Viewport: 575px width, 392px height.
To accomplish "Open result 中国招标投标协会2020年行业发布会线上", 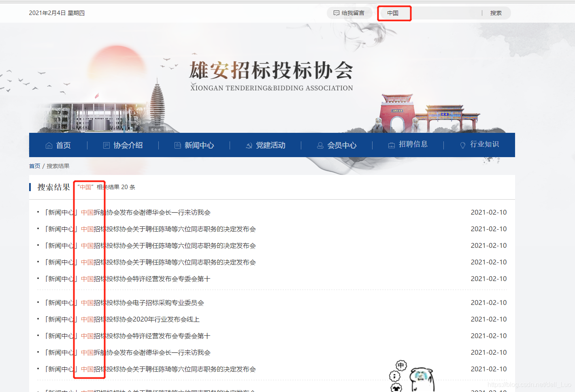I will click(140, 319).
